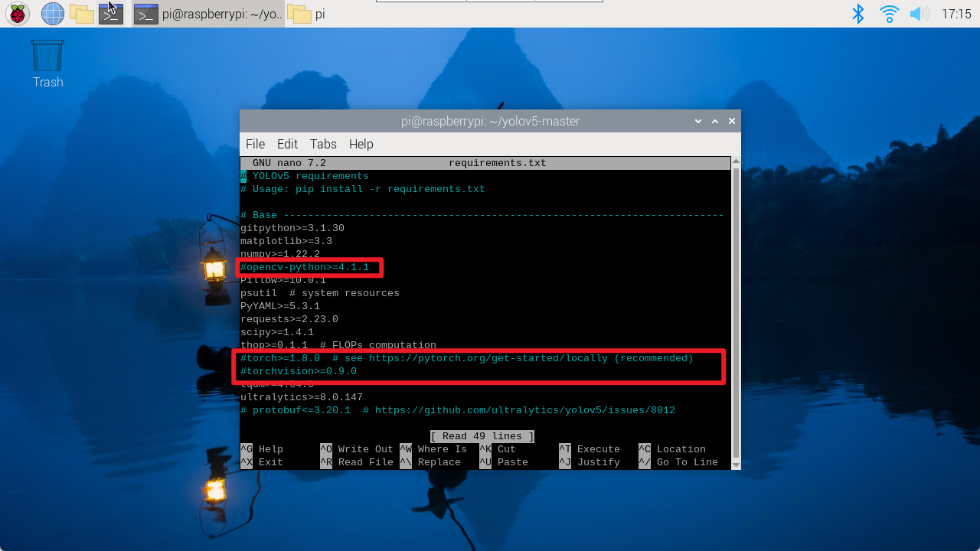
Task: Click the psutil # system resources line
Action: pos(320,293)
